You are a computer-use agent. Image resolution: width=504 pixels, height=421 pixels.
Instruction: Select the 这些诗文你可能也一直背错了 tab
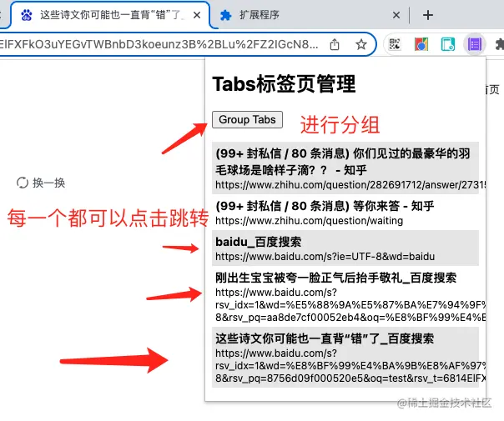(x=109, y=15)
